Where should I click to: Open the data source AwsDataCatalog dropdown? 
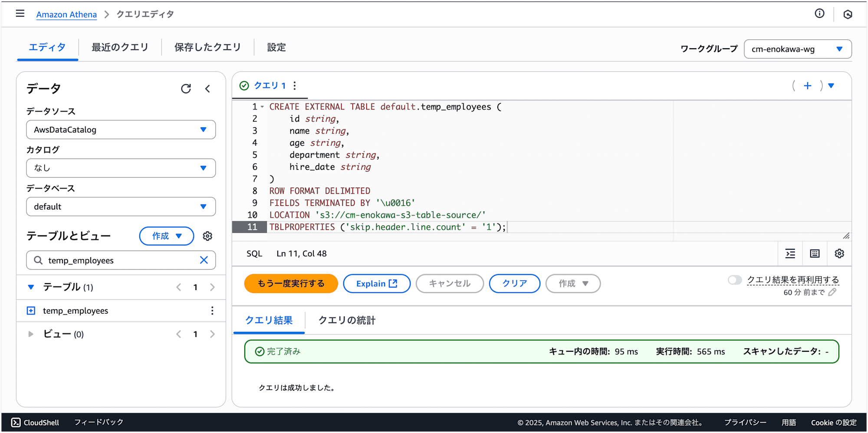coord(121,130)
